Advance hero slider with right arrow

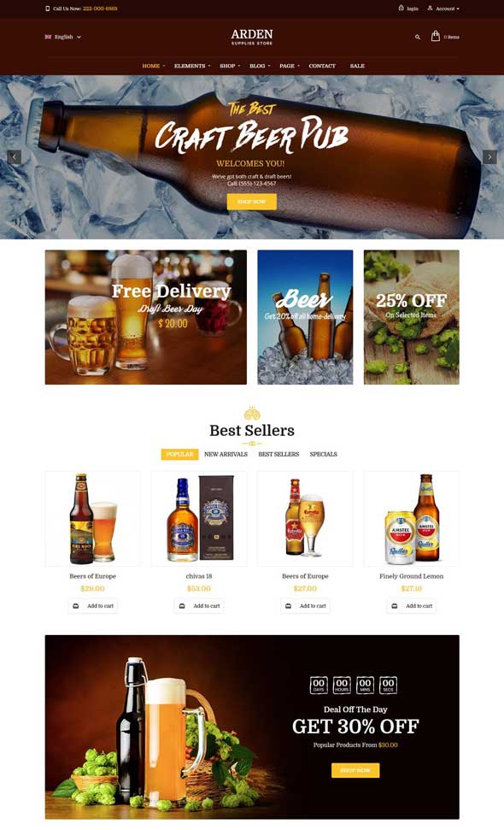pos(489,156)
